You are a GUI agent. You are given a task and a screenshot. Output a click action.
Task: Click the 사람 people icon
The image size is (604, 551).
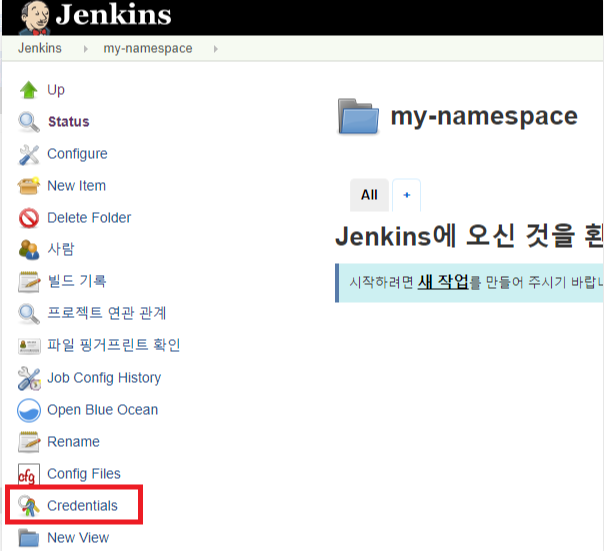pos(29,250)
